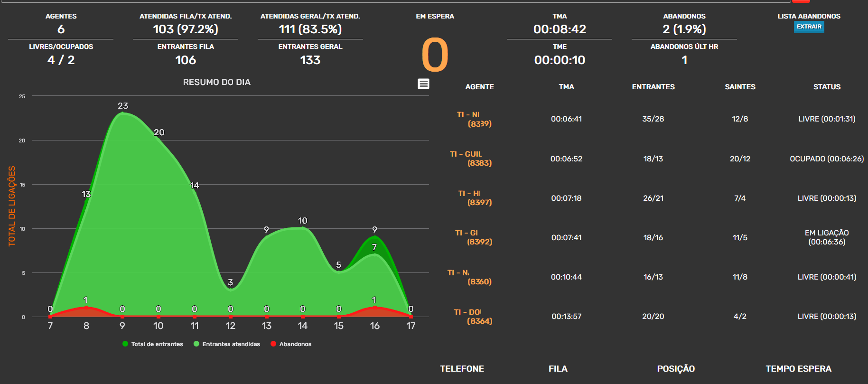Click the large orange EM ESPERA counter

435,55
